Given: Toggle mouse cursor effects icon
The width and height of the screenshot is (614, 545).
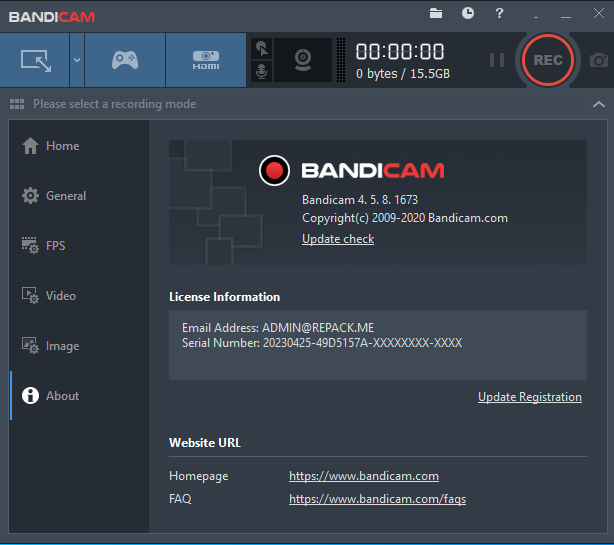Looking at the screenshot, I should click(262, 49).
